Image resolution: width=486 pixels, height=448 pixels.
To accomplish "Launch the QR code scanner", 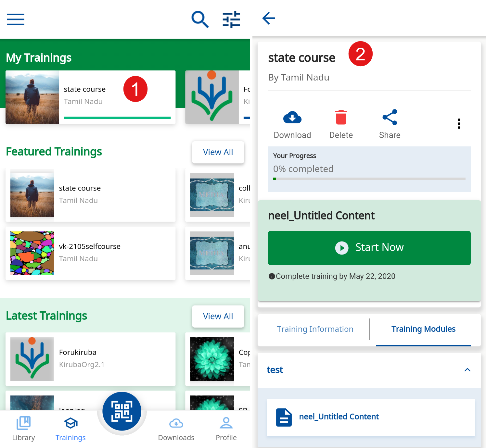I will click(122, 411).
